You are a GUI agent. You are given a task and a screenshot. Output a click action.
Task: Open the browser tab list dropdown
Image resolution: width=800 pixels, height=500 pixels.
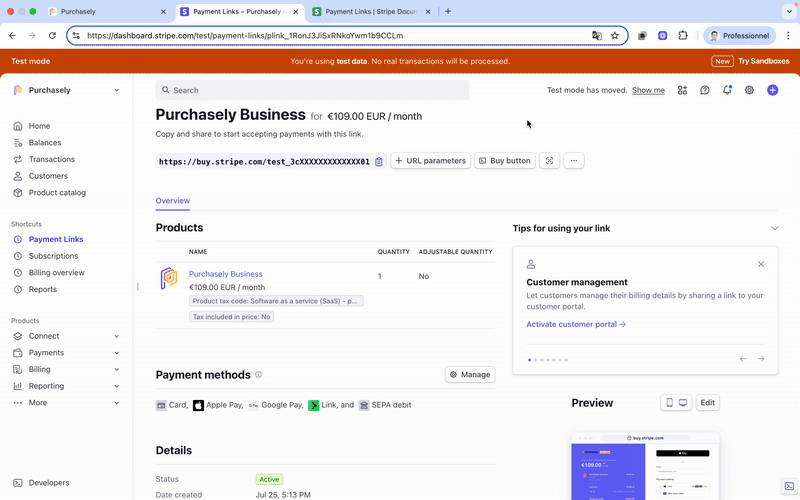(x=789, y=11)
